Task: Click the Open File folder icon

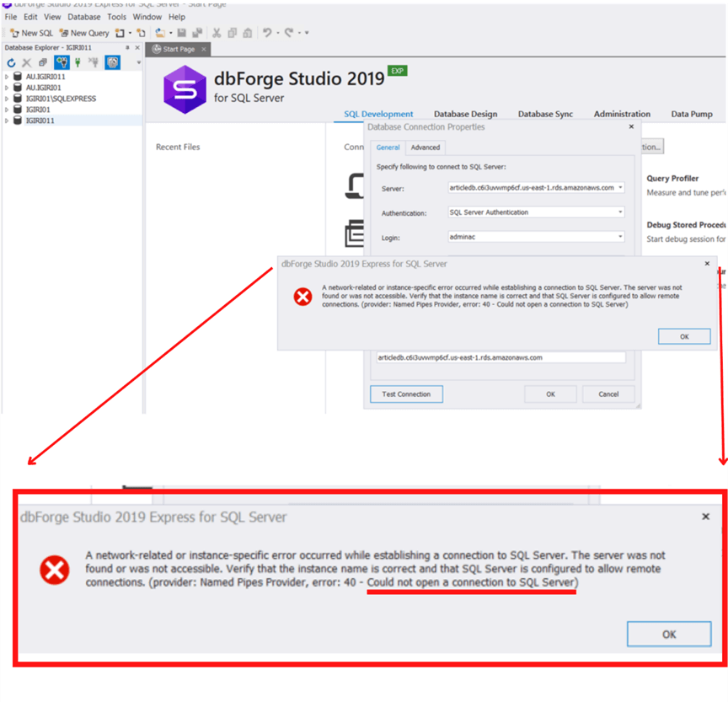Action: pyautogui.click(x=160, y=33)
